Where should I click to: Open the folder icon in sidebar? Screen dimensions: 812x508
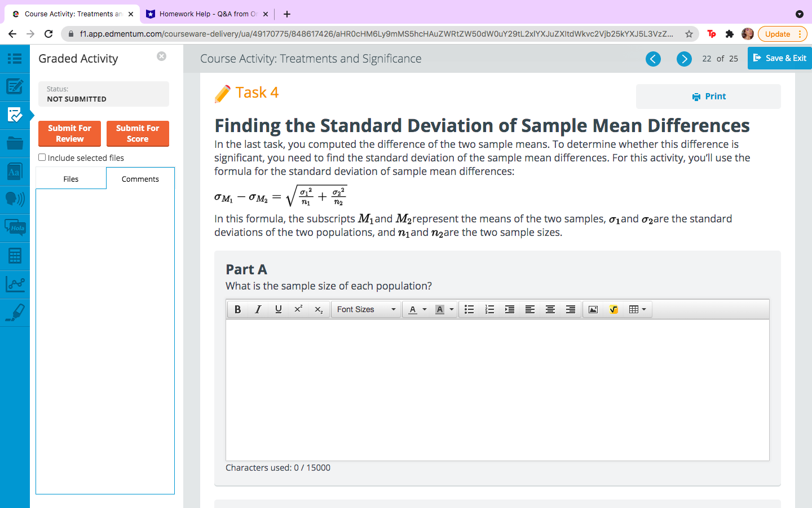pyautogui.click(x=15, y=143)
